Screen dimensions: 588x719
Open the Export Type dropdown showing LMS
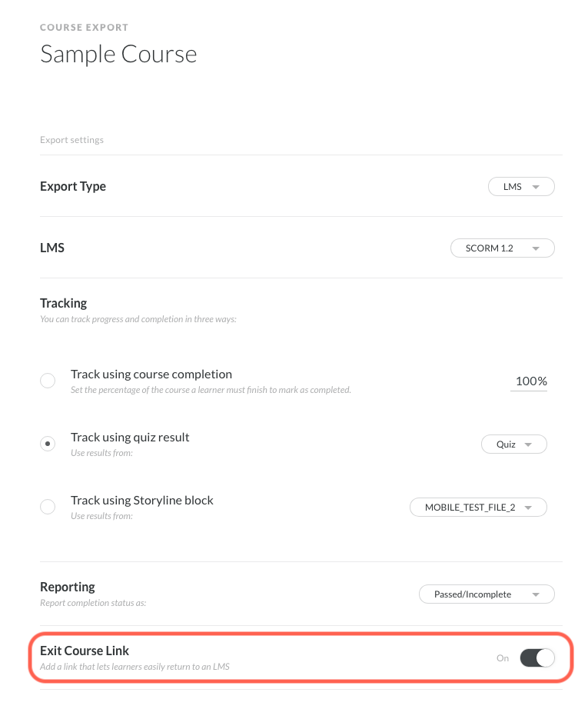(521, 187)
